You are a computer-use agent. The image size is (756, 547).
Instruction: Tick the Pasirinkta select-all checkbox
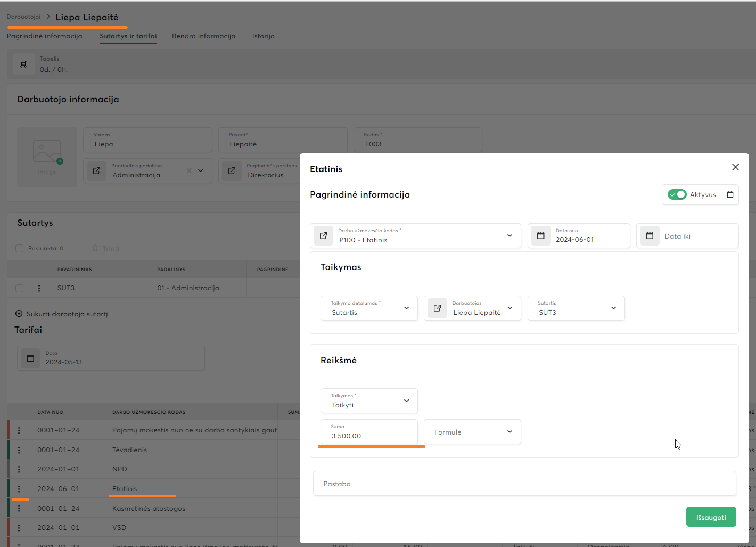coord(20,248)
